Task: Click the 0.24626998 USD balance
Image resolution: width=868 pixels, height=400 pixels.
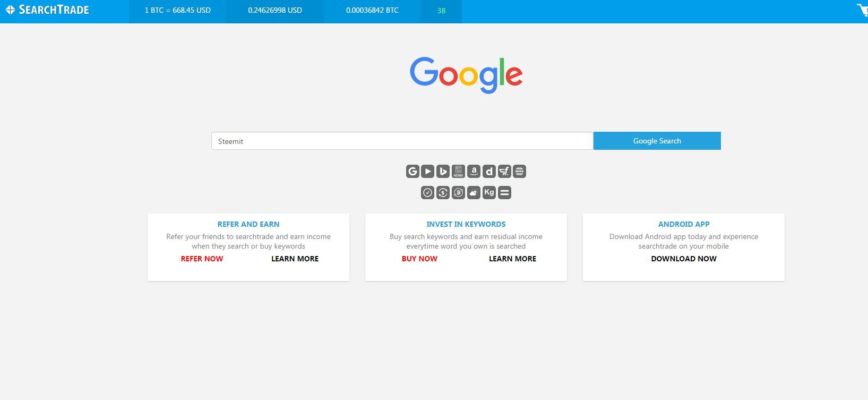Action: click(x=275, y=10)
